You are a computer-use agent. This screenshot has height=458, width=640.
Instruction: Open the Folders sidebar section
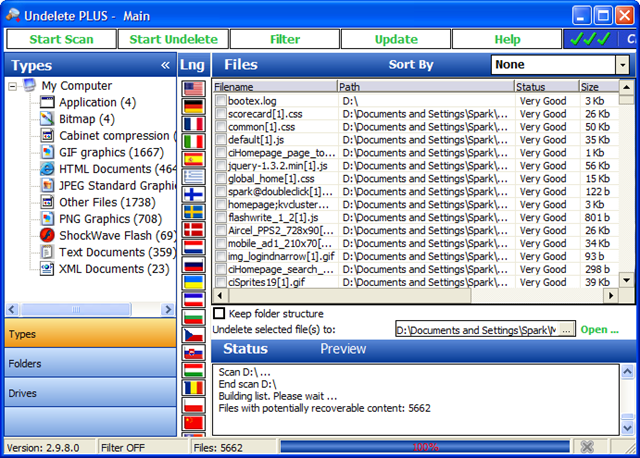(x=91, y=363)
